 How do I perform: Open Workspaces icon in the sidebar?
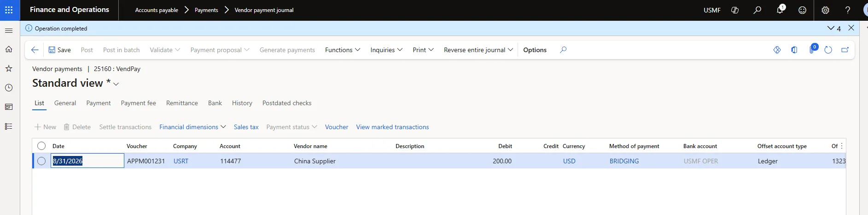tap(9, 107)
